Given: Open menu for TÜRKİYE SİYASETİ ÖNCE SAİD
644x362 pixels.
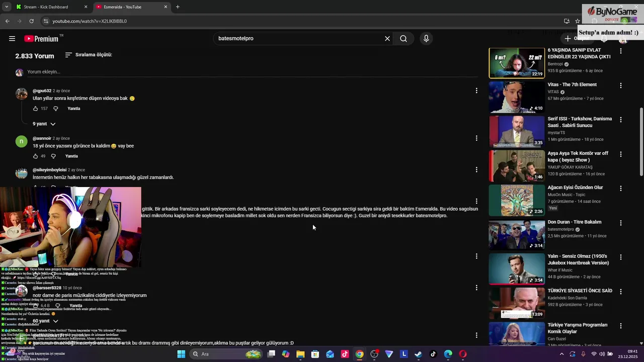Looking at the screenshot, I should tap(621, 292).
